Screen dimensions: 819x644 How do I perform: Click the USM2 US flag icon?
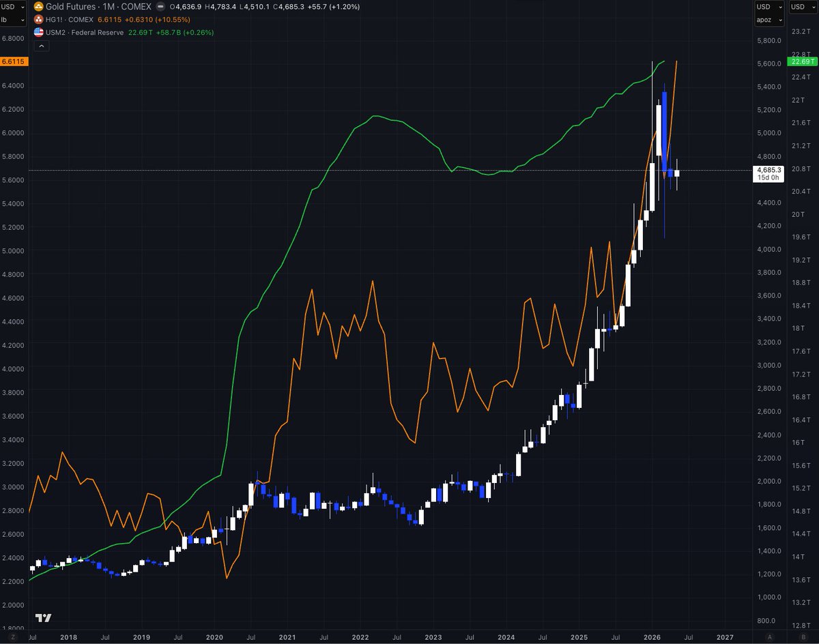[38, 32]
